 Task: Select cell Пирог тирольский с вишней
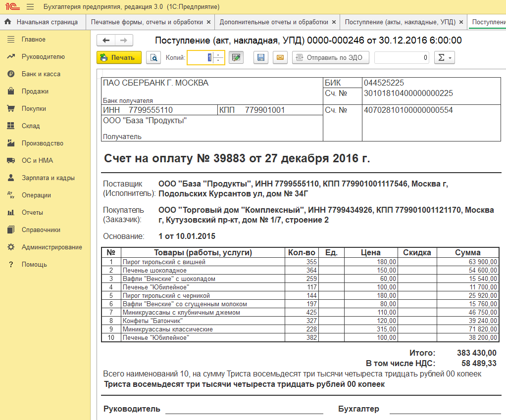202,262
